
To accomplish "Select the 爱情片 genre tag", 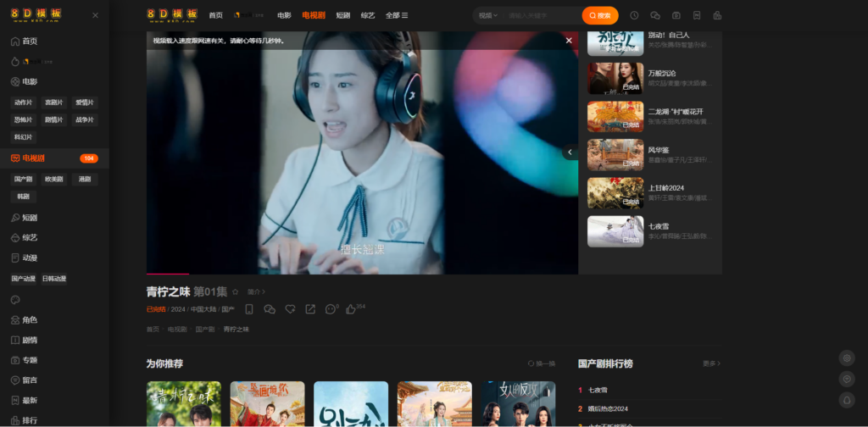I will point(85,103).
